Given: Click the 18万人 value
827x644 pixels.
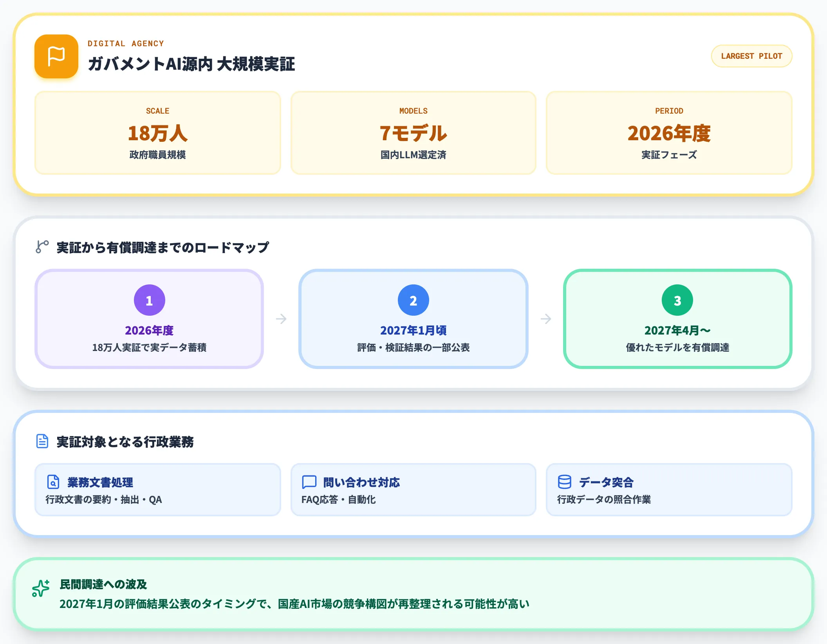Looking at the screenshot, I should (x=158, y=133).
